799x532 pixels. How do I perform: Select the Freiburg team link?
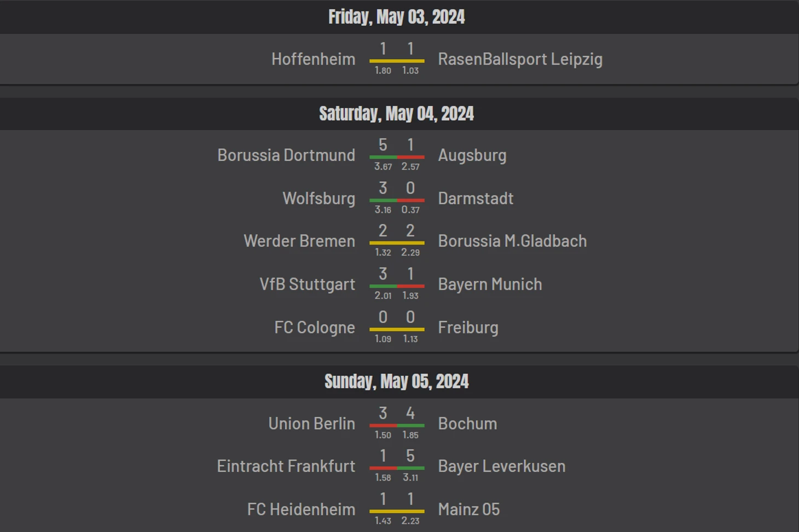[468, 328]
